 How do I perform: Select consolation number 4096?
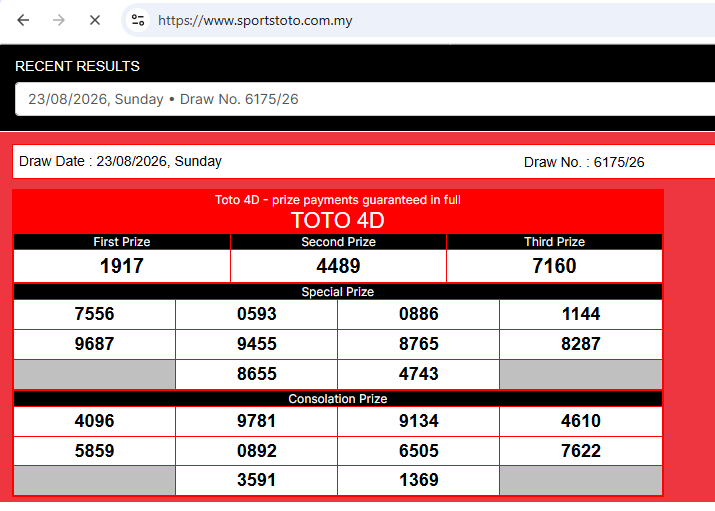pos(94,421)
